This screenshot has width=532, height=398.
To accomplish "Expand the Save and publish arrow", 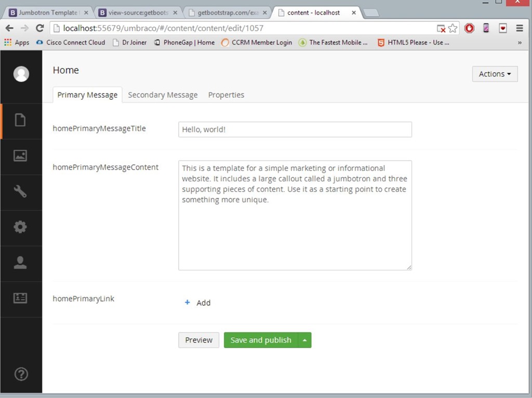I will coord(304,340).
